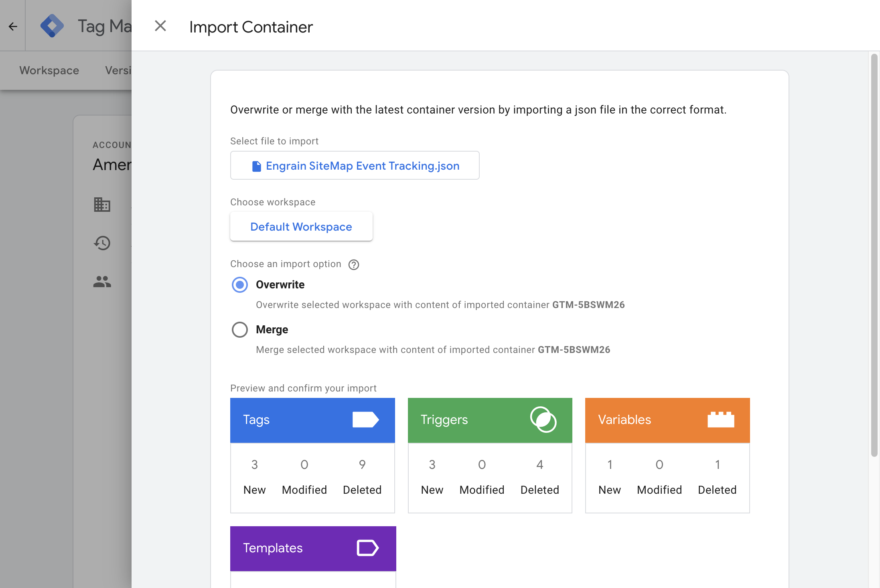Click the Tags card tag icon

tap(366, 420)
